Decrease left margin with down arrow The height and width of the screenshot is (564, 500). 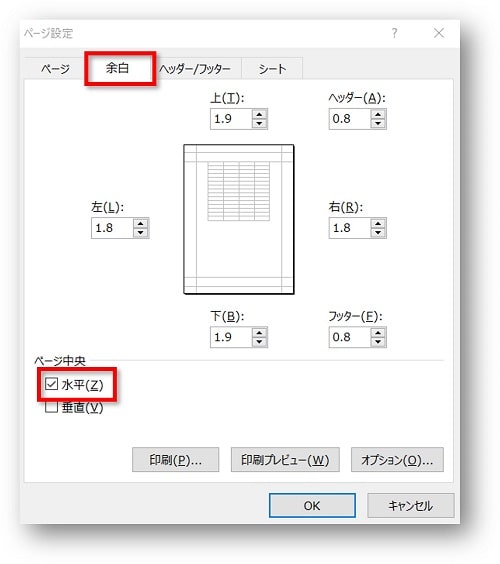pyautogui.click(x=141, y=232)
